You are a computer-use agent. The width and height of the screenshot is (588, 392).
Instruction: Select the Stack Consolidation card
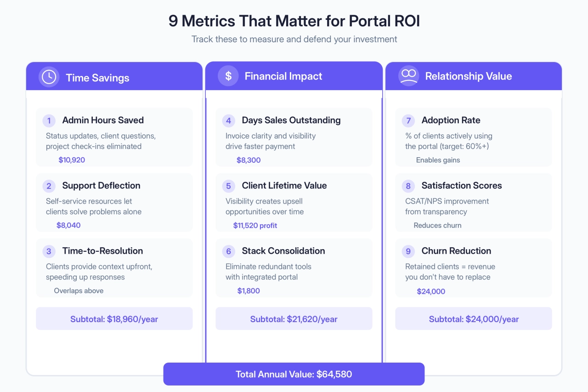pyautogui.click(x=294, y=267)
